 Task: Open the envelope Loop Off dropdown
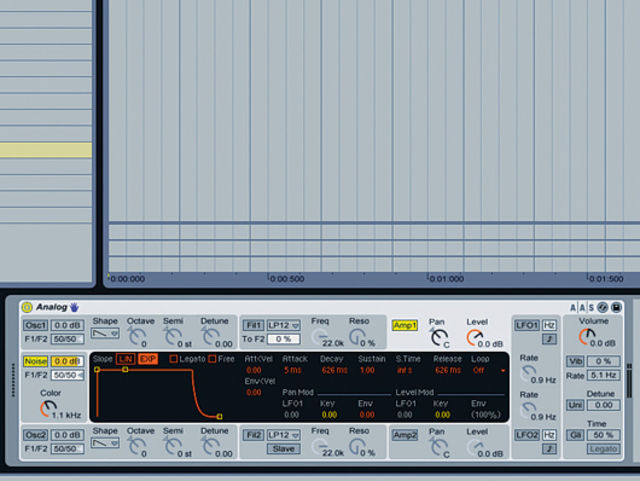coord(489,370)
